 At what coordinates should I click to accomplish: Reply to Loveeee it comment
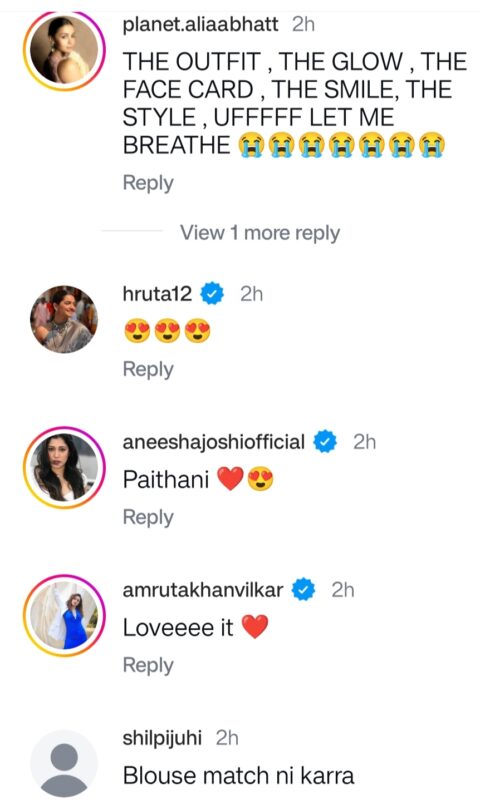[x=148, y=665]
